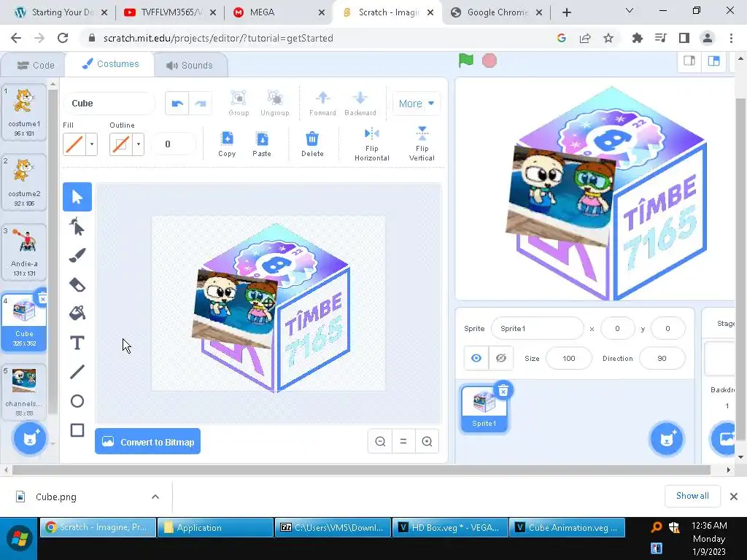Select the Rectangle tool
Viewport: 747px width, 560px height.
point(77,430)
